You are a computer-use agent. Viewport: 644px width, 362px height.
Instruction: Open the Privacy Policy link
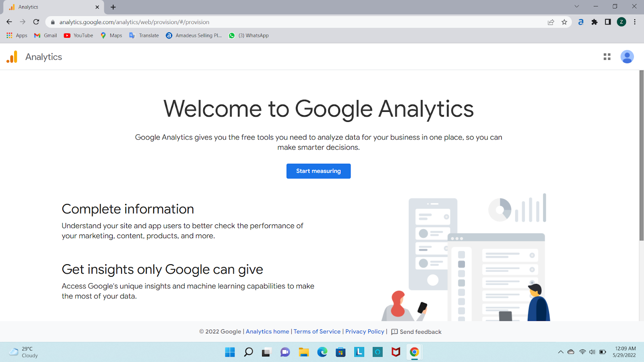(x=365, y=331)
